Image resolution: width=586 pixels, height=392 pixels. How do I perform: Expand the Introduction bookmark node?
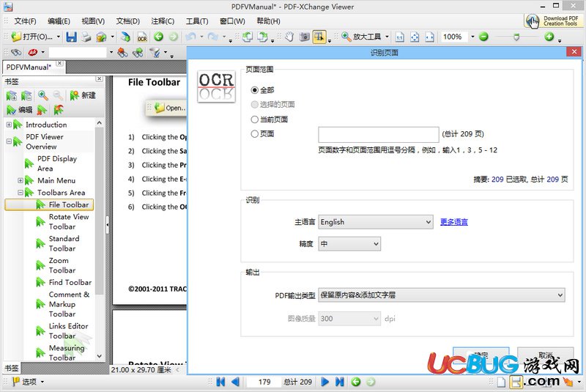click(x=9, y=125)
